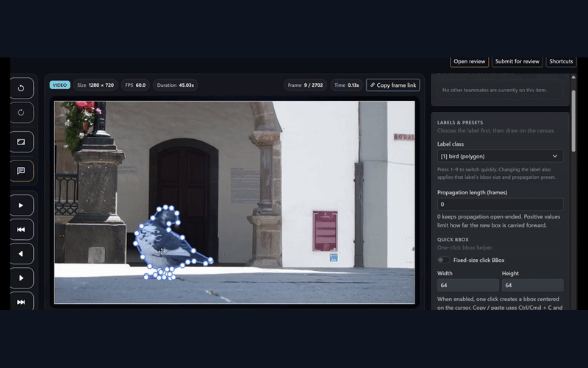Copy frame link
Image resolution: width=588 pixels, height=368 pixels.
(393, 85)
